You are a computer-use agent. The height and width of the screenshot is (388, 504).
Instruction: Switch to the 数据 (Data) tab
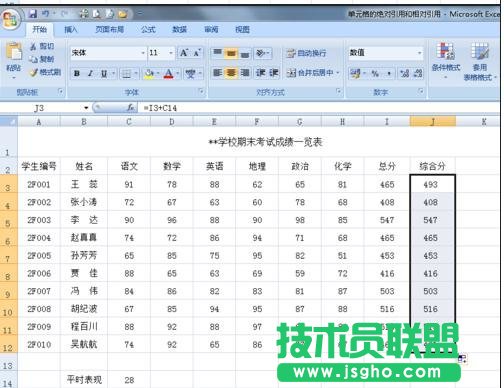[x=179, y=30]
